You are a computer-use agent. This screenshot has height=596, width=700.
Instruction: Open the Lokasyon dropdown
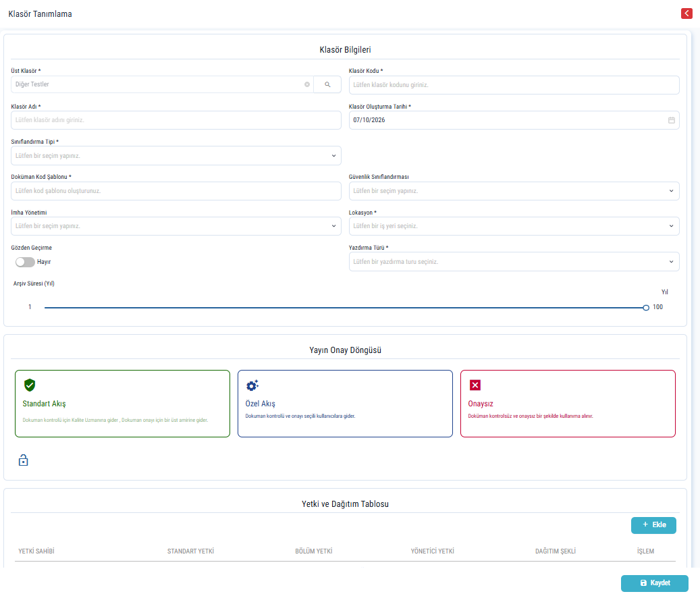pos(514,226)
